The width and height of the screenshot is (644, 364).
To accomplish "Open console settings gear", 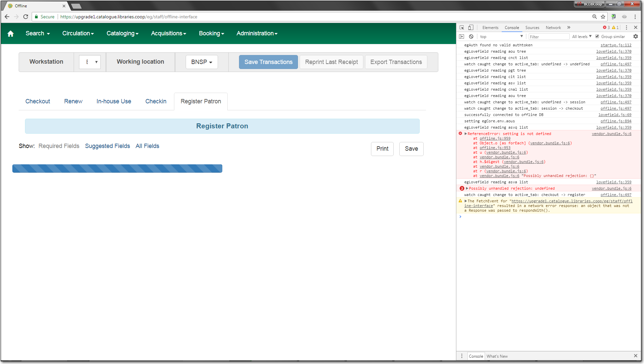I will tap(636, 37).
